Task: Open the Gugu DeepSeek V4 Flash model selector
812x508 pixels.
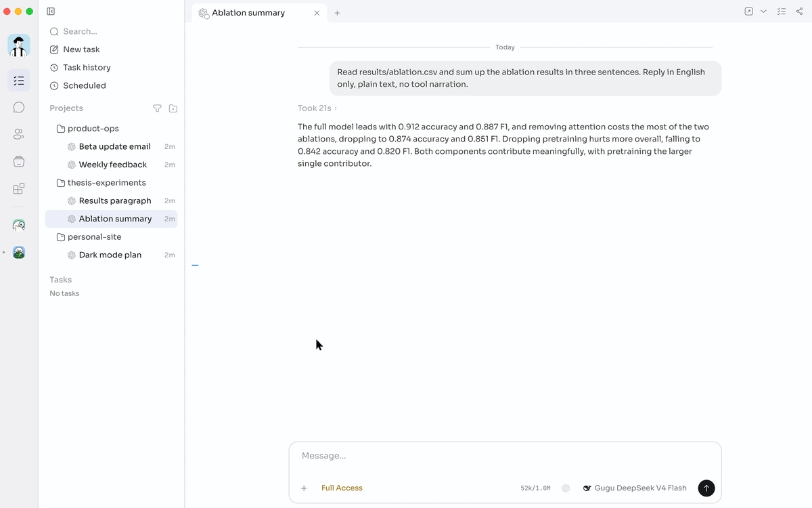Action: click(634, 488)
